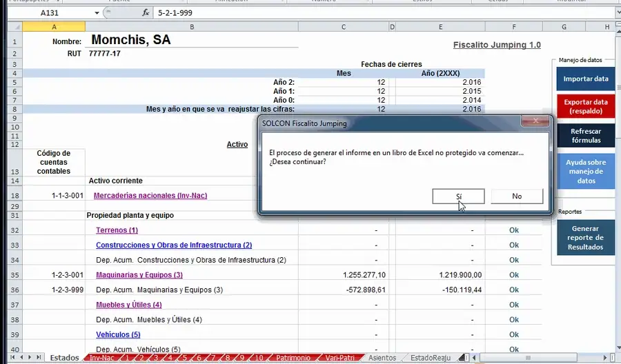Confirm the dialog with Sí

click(458, 196)
